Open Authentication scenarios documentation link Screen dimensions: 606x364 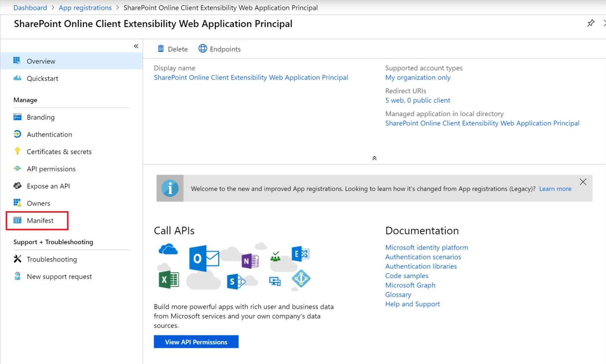[423, 257]
